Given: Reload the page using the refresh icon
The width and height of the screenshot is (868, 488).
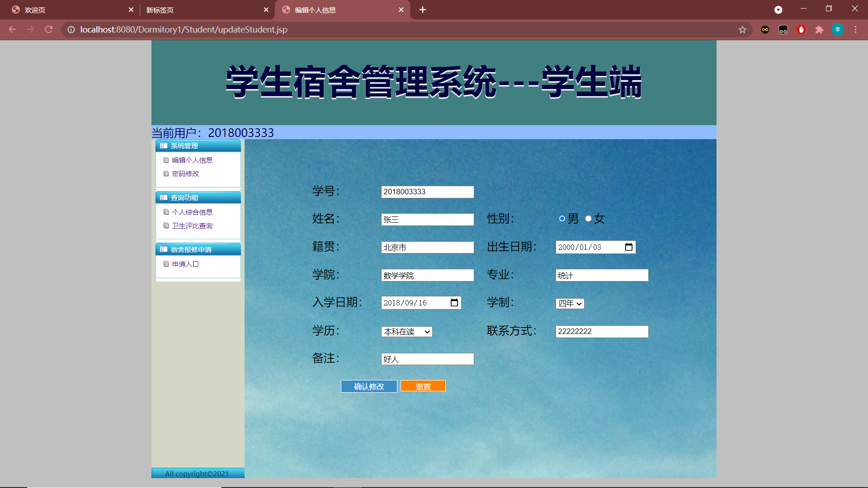Looking at the screenshot, I should coord(48,29).
